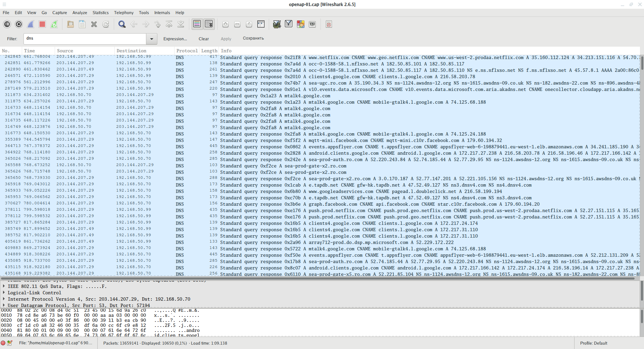Open the filter history dropdown arrow

[152, 39]
